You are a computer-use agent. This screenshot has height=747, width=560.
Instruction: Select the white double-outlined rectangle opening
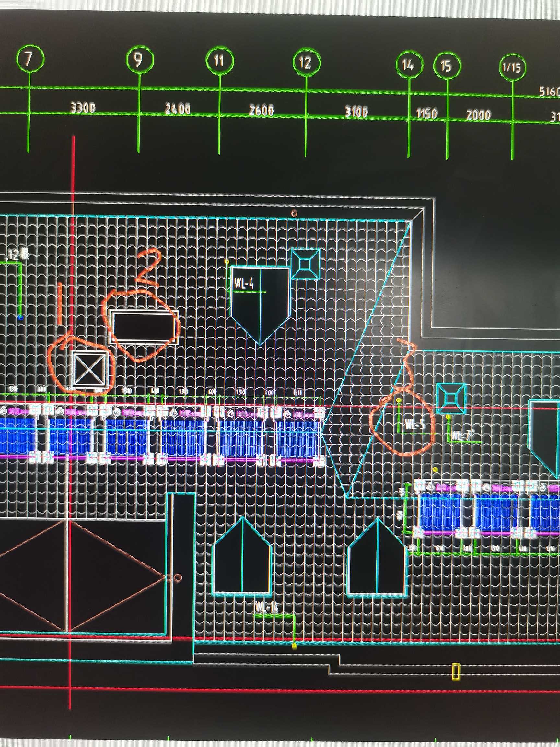tap(145, 327)
